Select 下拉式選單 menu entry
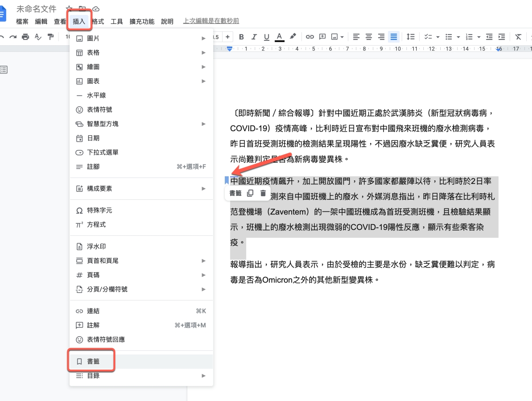The width and height of the screenshot is (532, 401). click(x=141, y=152)
